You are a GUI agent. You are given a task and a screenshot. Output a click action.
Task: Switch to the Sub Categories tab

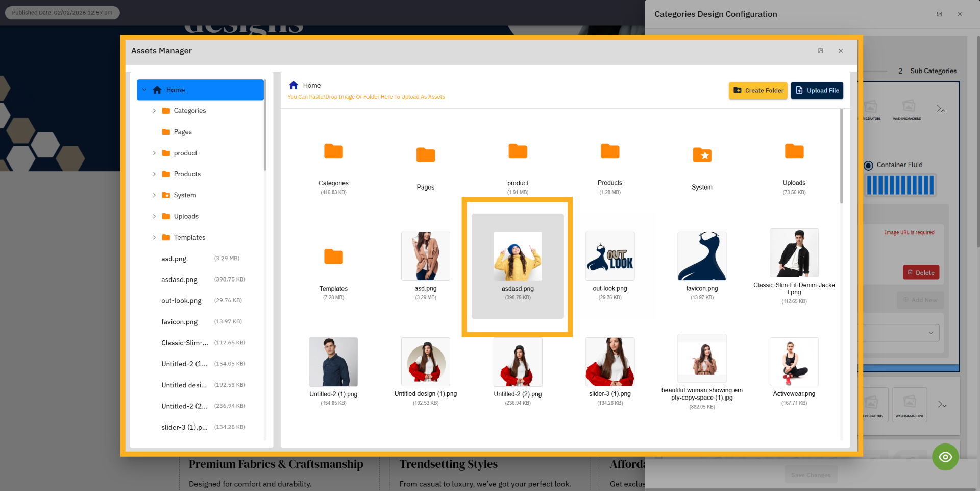[x=934, y=71]
